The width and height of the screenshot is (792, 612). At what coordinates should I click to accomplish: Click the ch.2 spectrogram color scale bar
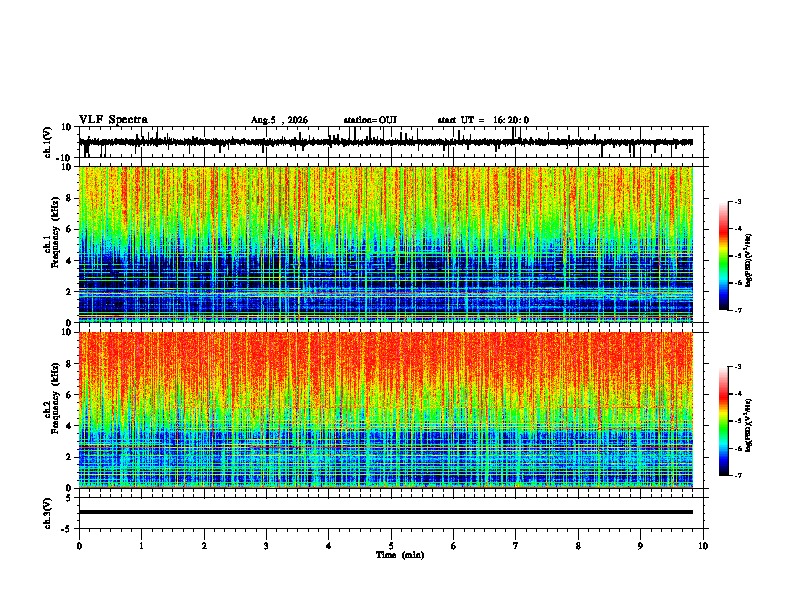723,421
